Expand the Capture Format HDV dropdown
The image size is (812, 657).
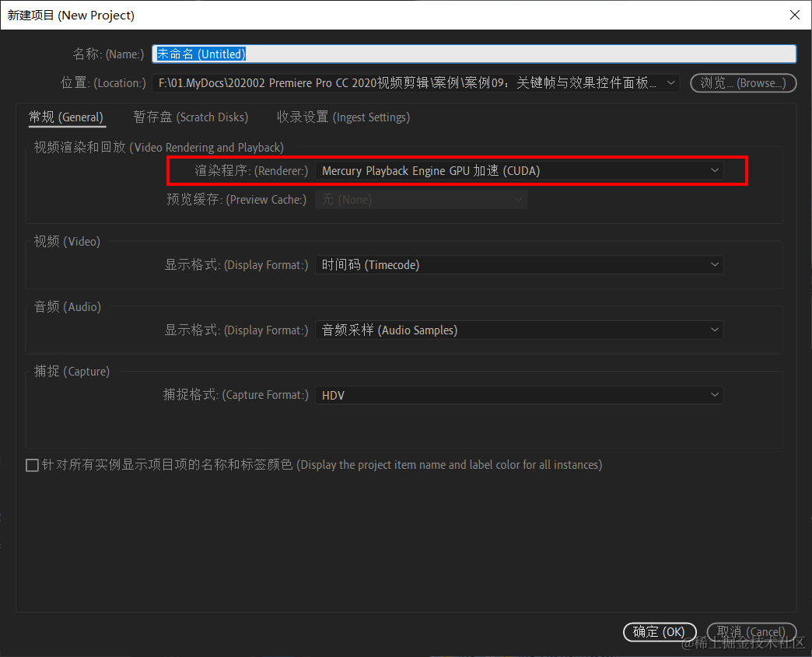(x=519, y=395)
